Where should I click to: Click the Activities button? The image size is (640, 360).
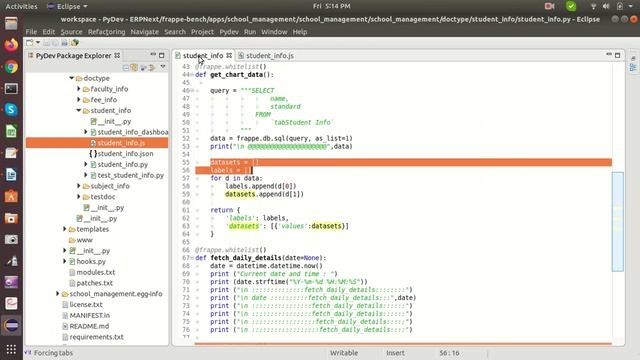pos(21,6)
